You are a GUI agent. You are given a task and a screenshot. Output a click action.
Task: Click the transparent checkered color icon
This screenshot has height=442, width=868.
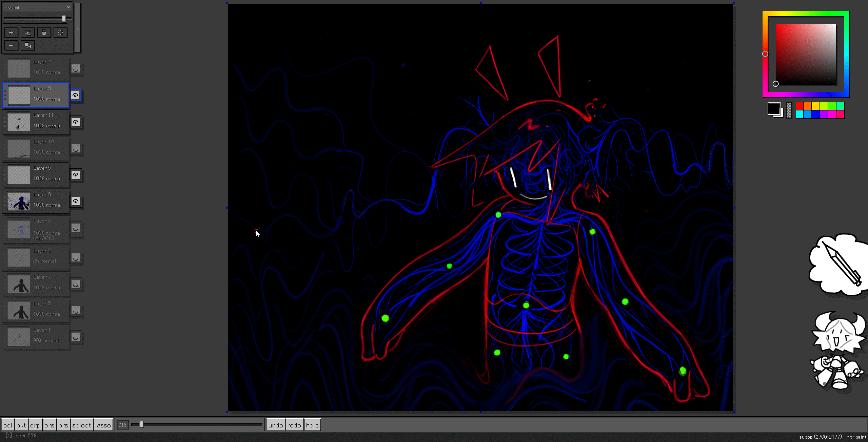[789, 110]
